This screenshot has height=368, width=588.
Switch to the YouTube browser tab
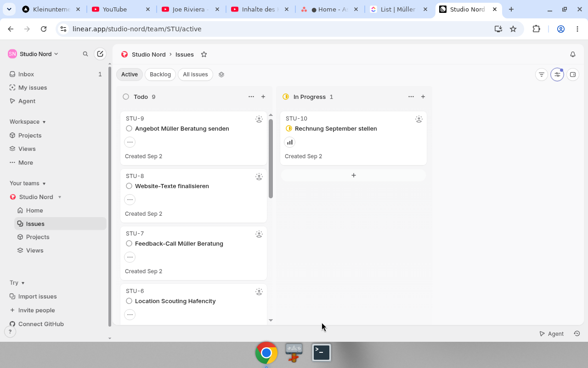121,9
